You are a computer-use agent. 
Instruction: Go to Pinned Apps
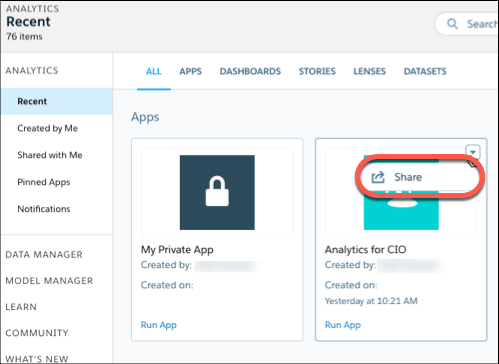pos(44,182)
